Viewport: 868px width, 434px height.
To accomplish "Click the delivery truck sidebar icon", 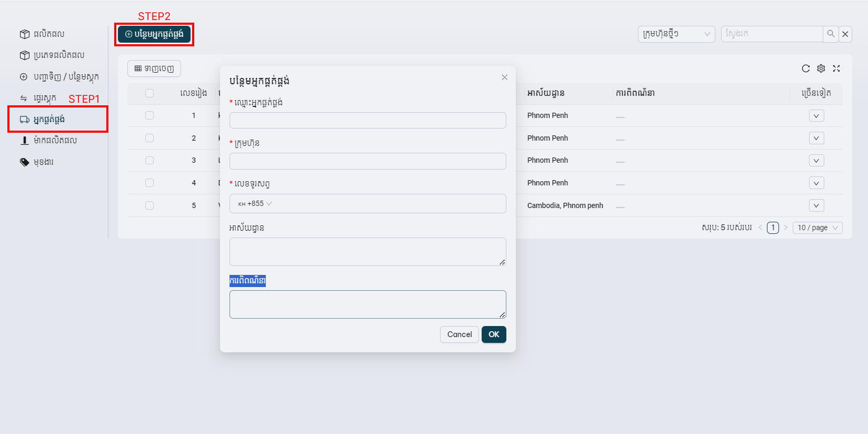I will [x=24, y=120].
